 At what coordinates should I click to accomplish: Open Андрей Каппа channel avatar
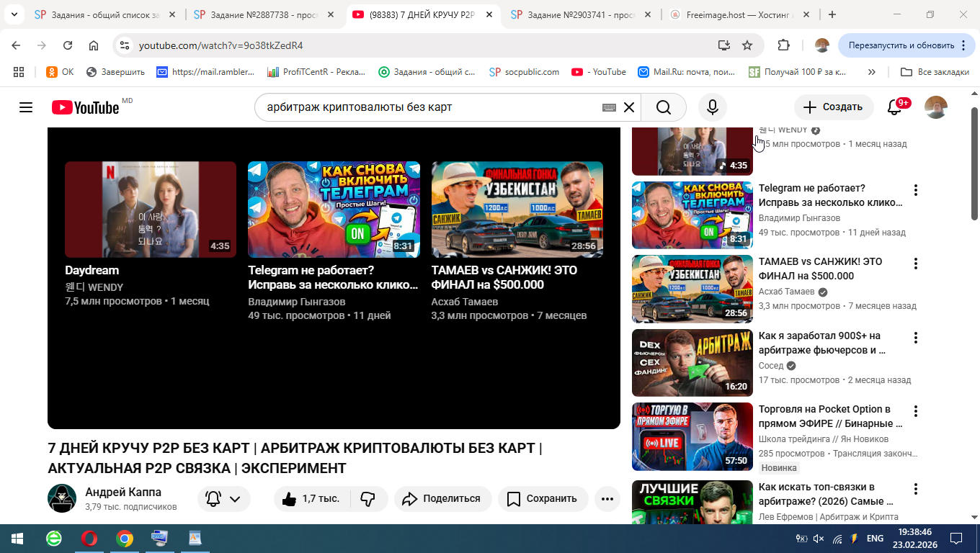[62, 498]
